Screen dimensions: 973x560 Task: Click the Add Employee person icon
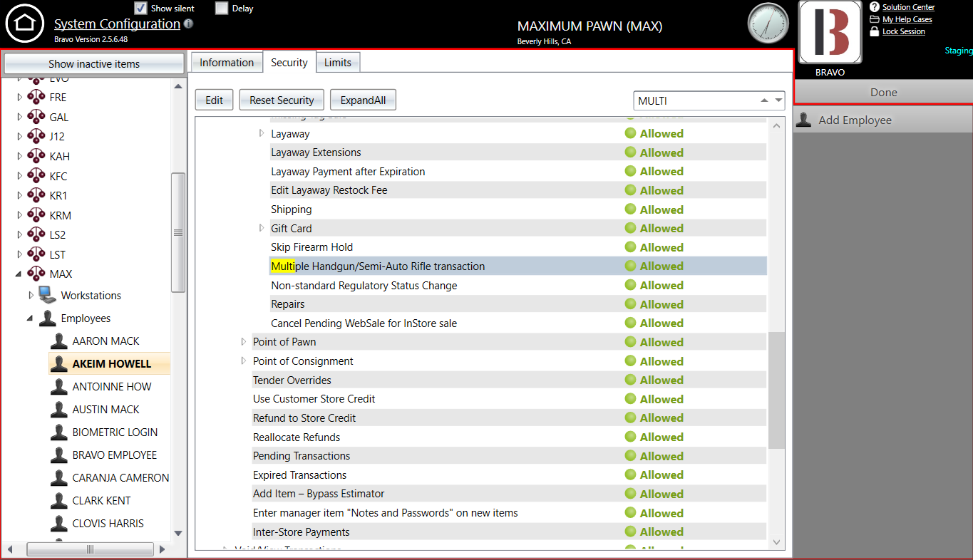pyautogui.click(x=804, y=120)
